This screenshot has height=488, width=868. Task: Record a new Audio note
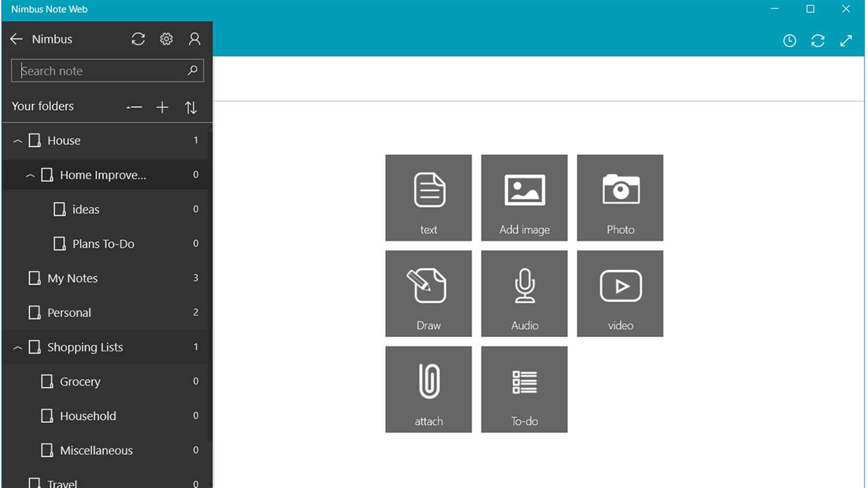[x=524, y=293]
